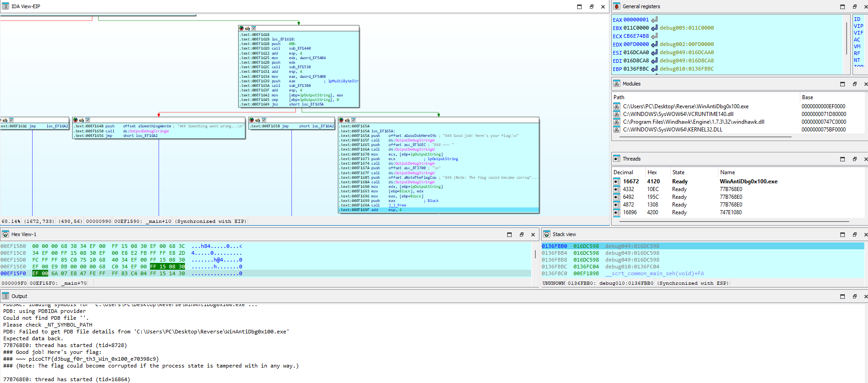
Task: Click the bug icon of General registers panel
Action: 617,6
